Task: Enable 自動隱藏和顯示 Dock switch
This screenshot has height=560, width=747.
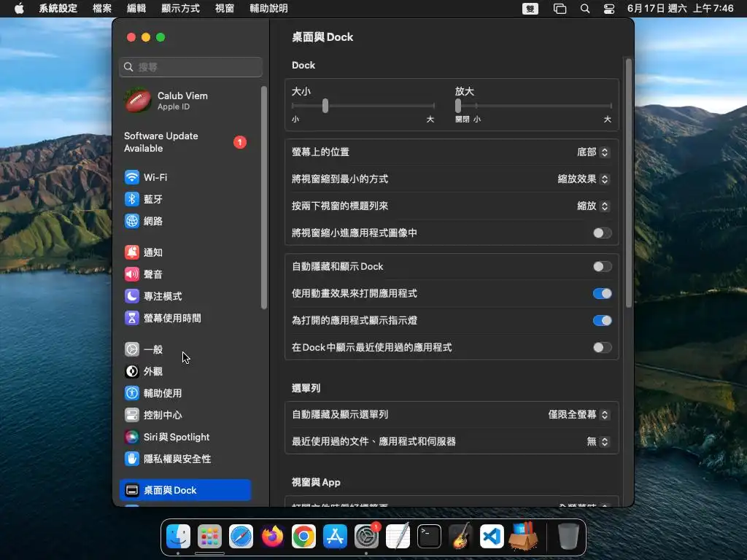Action: coord(602,267)
